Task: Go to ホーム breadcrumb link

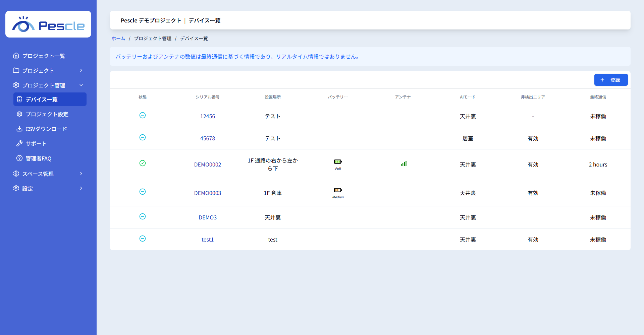Action: 118,39
